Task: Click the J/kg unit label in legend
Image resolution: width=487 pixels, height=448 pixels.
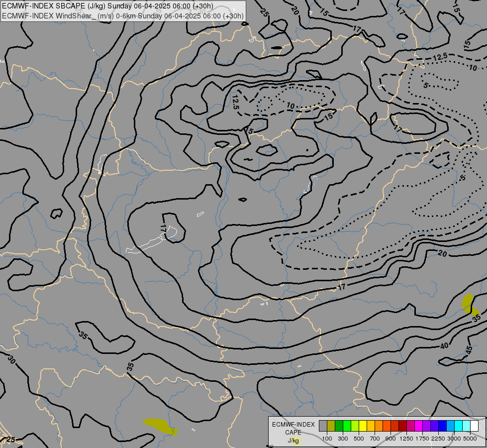Action: pyautogui.click(x=293, y=441)
